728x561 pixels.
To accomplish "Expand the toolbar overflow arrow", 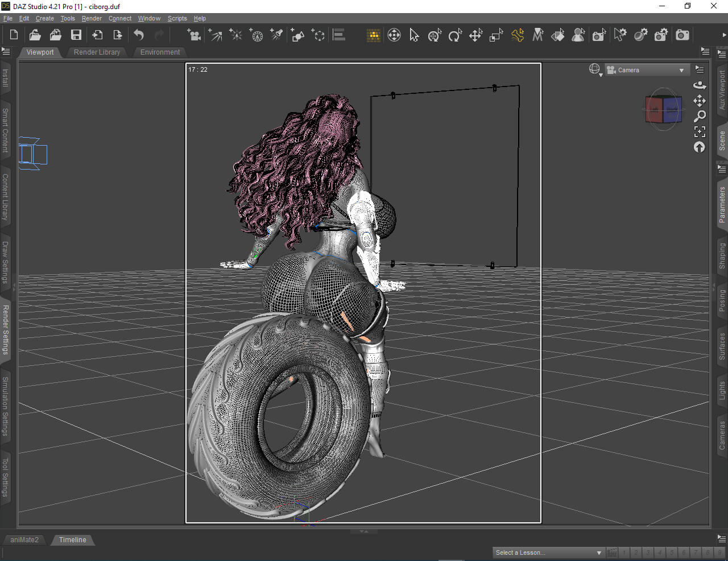I will [x=723, y=35].
